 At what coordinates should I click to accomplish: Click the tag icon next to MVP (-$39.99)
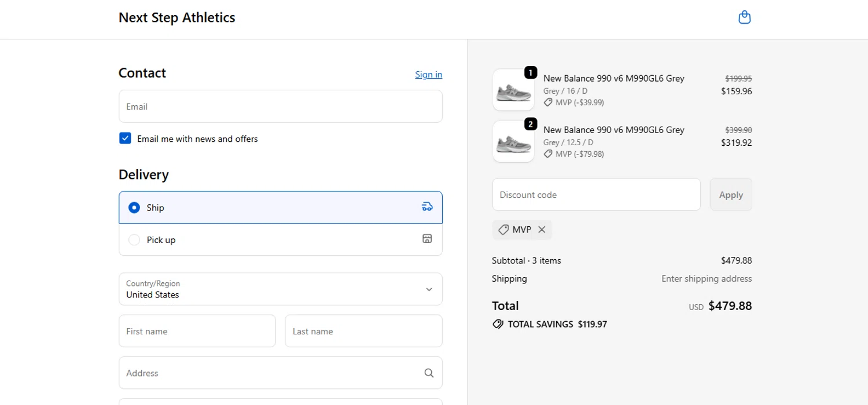pos(548,102)
